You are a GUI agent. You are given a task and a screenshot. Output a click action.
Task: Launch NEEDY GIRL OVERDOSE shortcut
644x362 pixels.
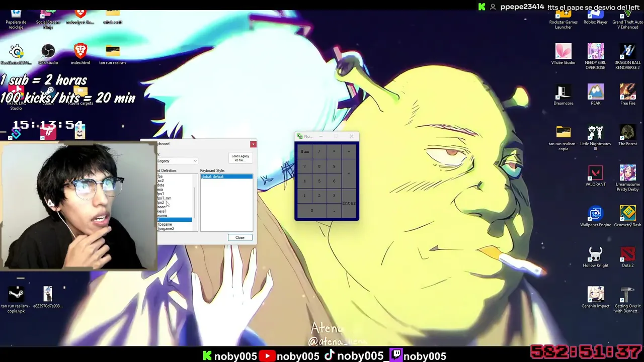point(595,56)
